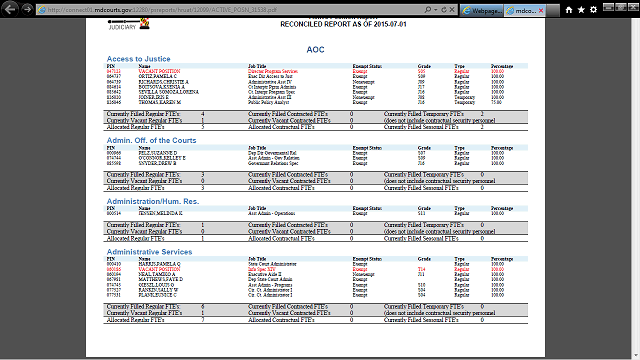
Task: Open Favorites star icon
Action: [581, 10]
